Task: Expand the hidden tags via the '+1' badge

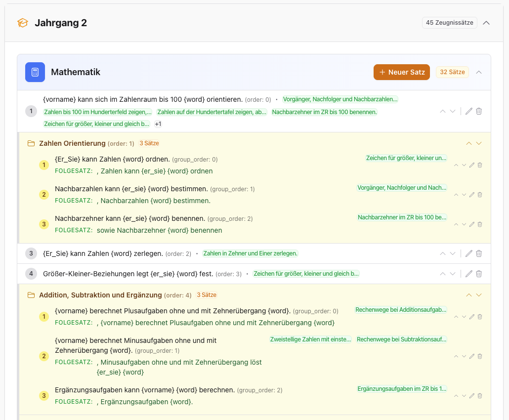Action: click(157, 124)
